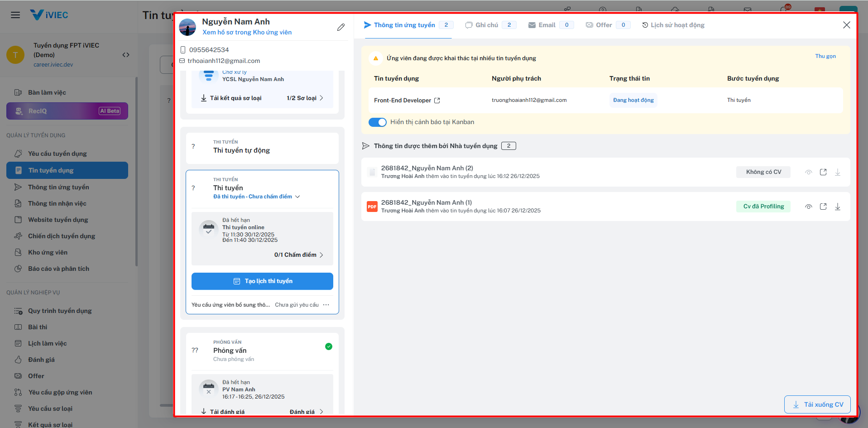Preview the Nguyễn Nam Anh (2) file with eye icon
The image size is (868, 428).
(808, 172)
